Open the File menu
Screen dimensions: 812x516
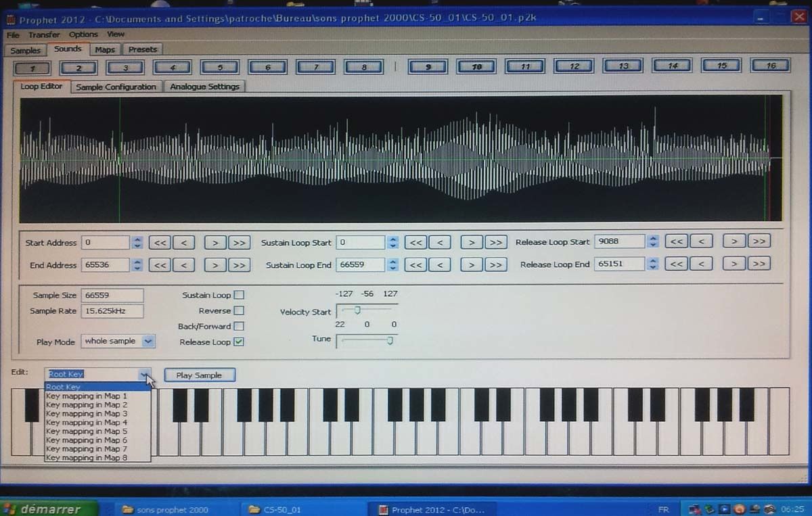pos(13,34)
